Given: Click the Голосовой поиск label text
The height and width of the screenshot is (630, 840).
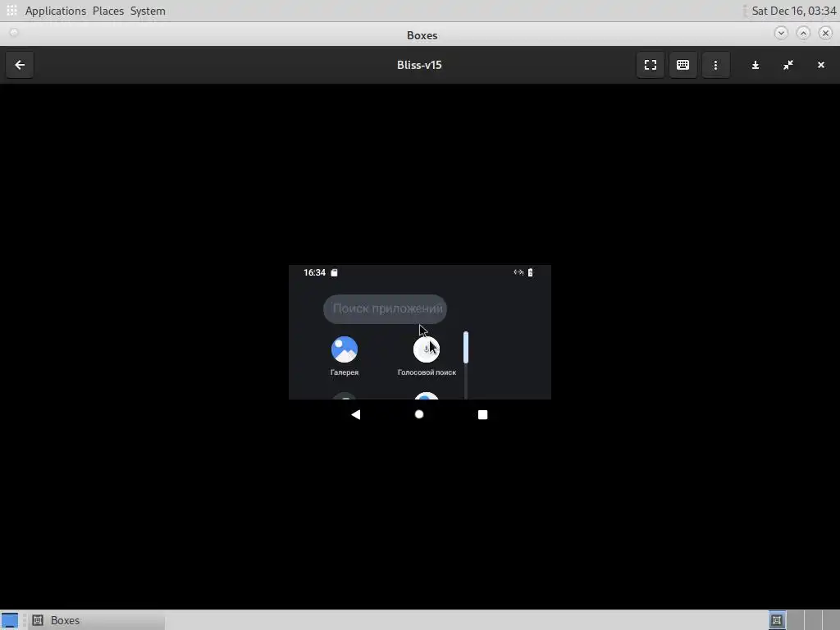Looking at the screenshot, I should pyautogui.click(x=427, y=372).
